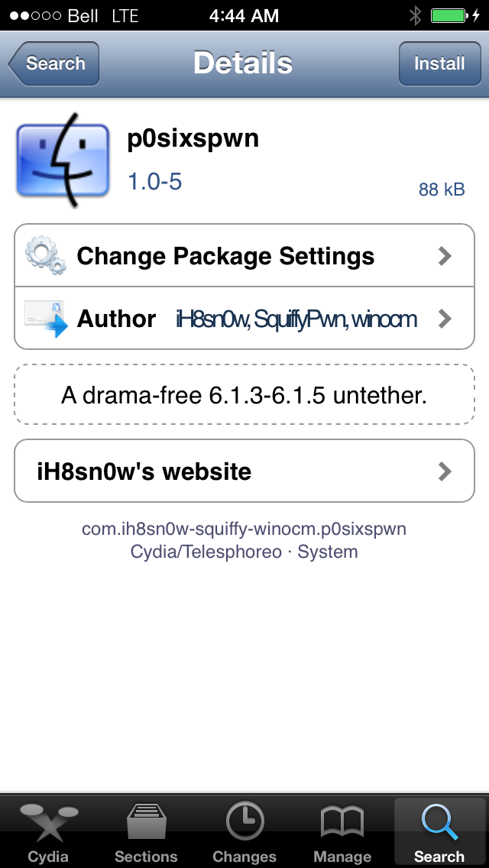
Task: Click the package identifier com.ih8sn0w text
Action: click(244, 529)
